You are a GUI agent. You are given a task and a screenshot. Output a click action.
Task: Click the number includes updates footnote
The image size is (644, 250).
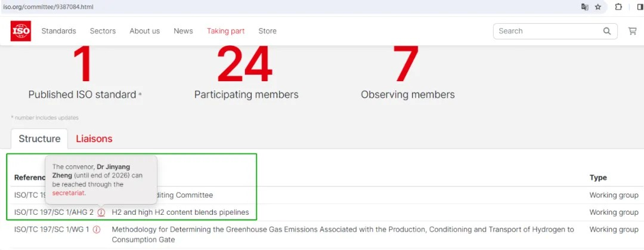[45, 118]
